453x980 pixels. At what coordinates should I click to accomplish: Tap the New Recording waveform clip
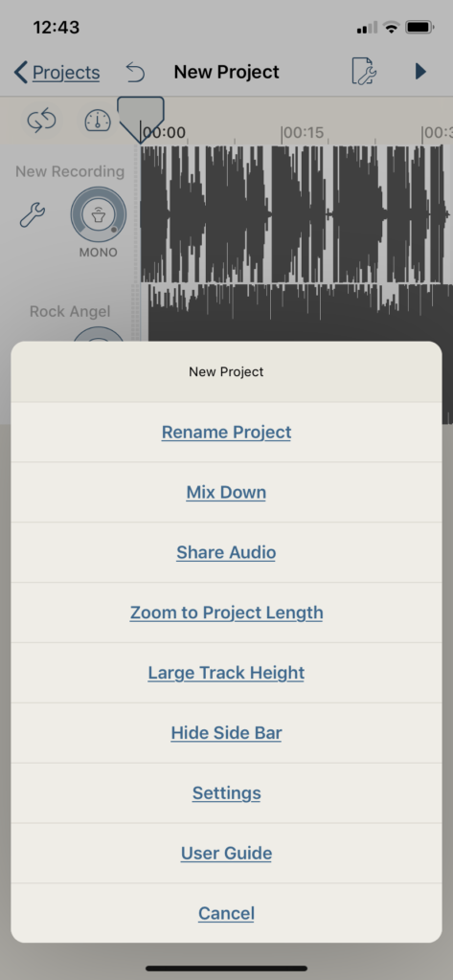point(296,214)
